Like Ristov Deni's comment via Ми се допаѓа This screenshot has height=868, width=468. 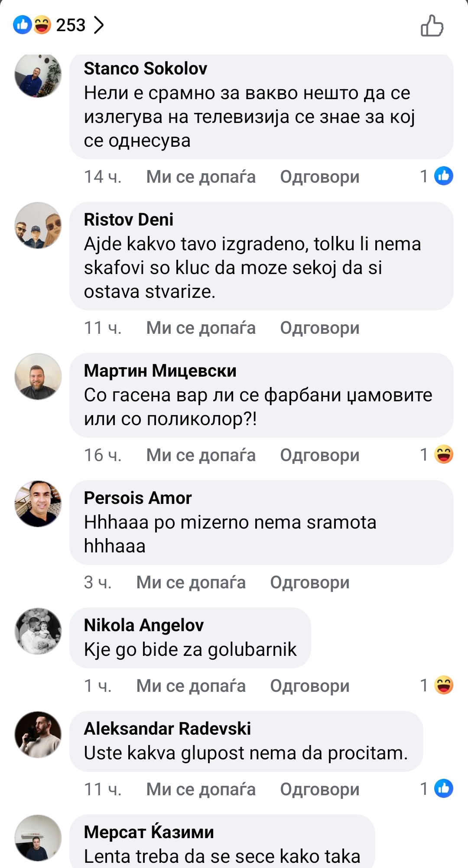coord(201,328)
